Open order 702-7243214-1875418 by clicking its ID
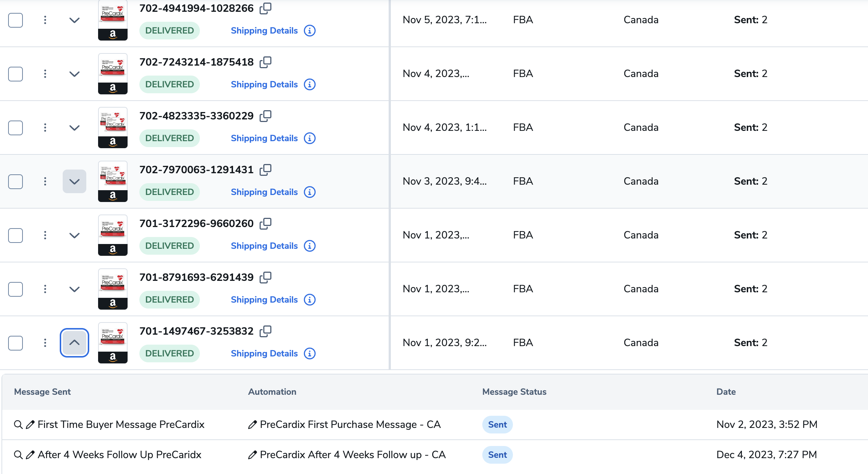 click(x=197, y=62)
